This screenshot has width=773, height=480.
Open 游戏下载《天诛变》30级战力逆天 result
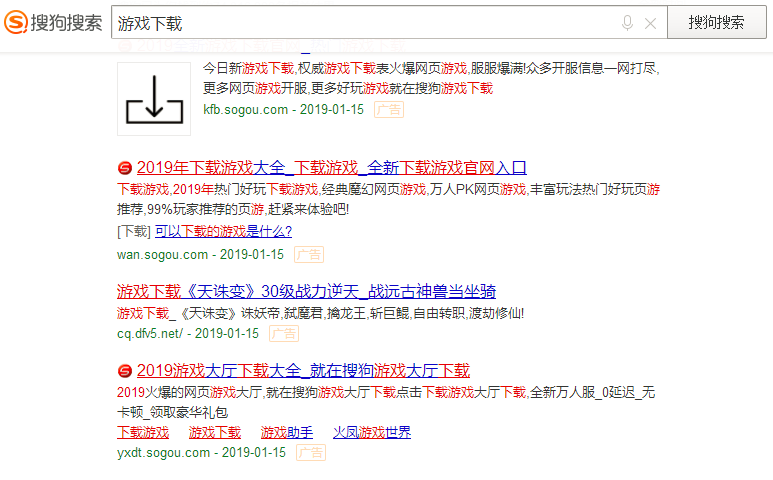coord(306,291)
